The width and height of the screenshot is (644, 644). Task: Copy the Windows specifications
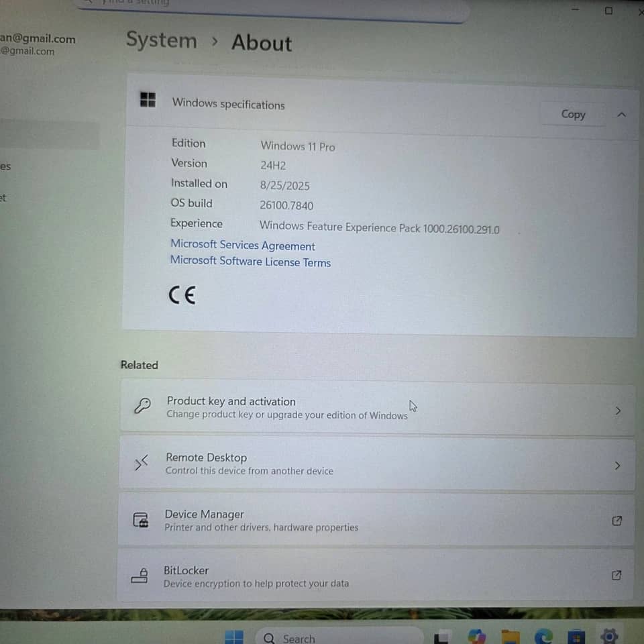[x=572, y=114]
